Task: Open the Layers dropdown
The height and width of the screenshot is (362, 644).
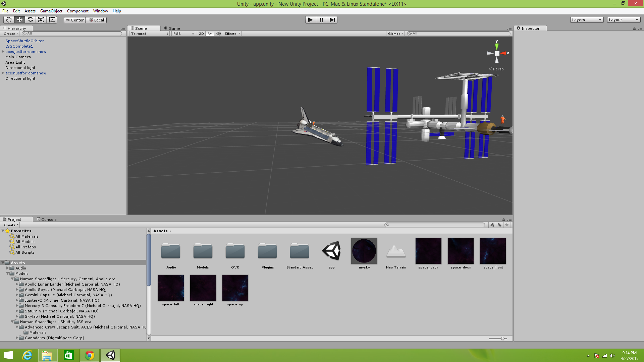Action: tap(586, 20)
